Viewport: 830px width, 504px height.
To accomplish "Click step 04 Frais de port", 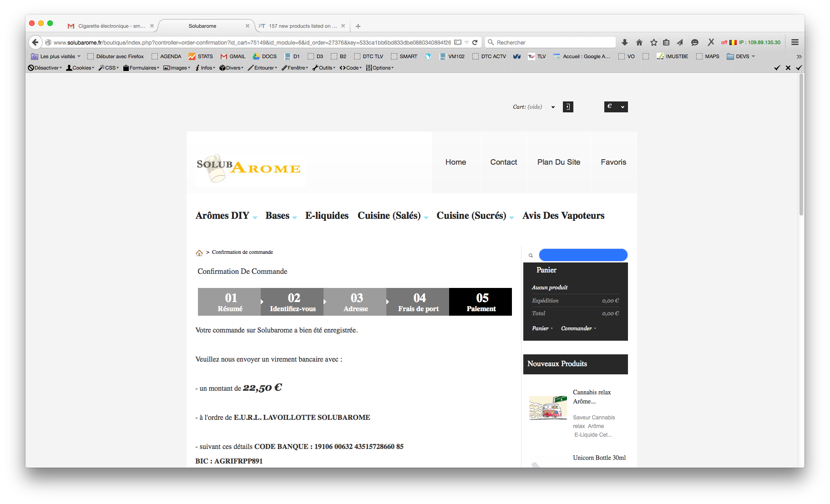I will click(418, 302).
